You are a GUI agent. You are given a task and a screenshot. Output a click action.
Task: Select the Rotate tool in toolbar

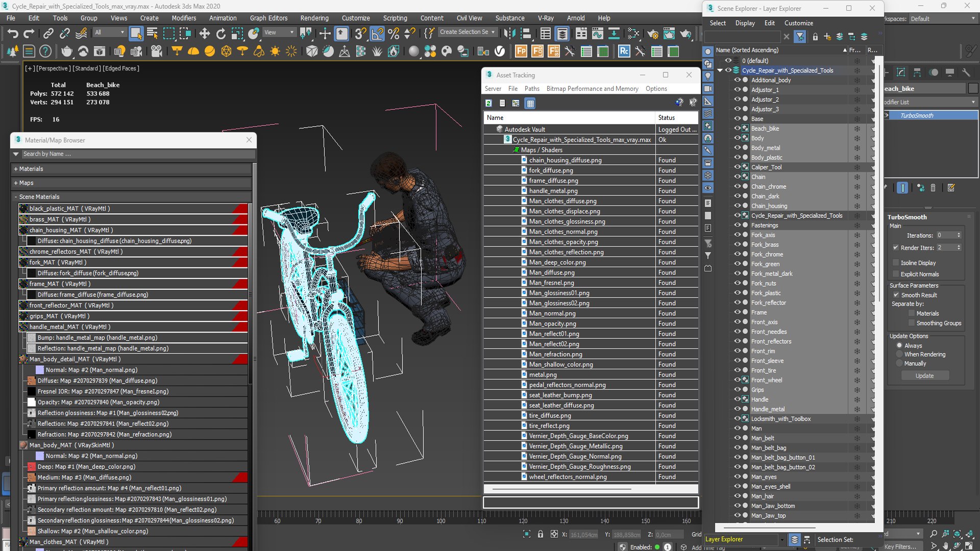point(220,34)
